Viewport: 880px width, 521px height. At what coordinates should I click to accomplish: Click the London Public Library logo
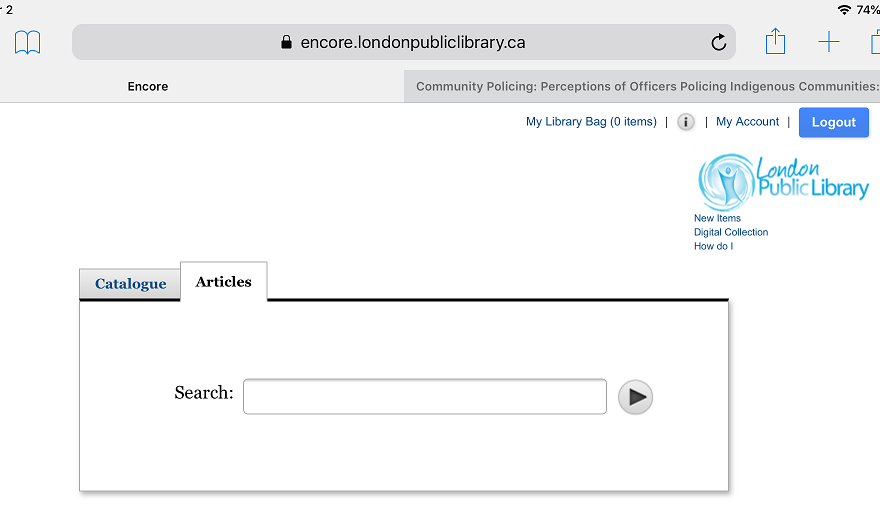[x=783, y=181]
